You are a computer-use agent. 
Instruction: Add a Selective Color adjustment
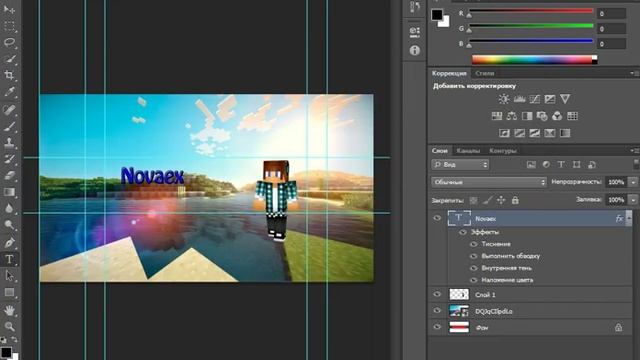click(550, 133)
